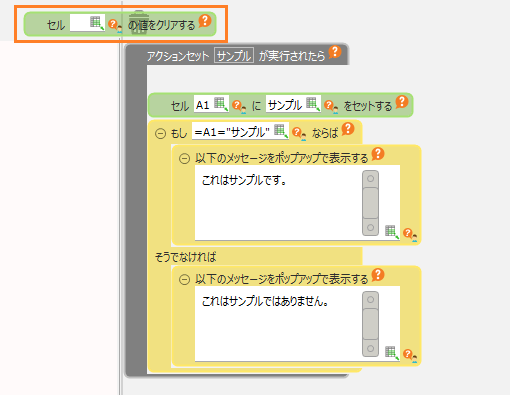Open help bubble on first popup message block
Screen dimensions: 510x395
[x=378, y=154]
